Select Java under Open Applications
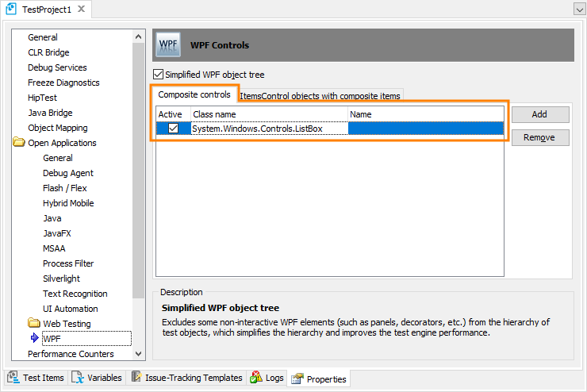The width and height of the screenshot is (587, 392). point(52,218)
